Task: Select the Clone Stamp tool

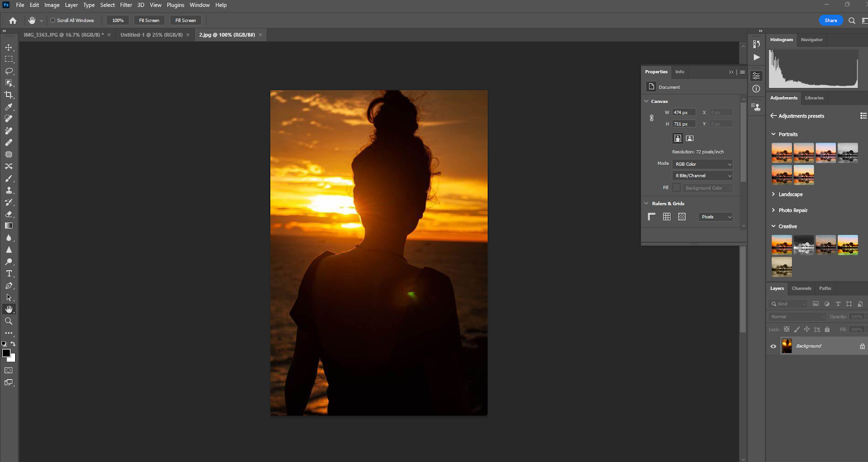Action: click(9, 190)
